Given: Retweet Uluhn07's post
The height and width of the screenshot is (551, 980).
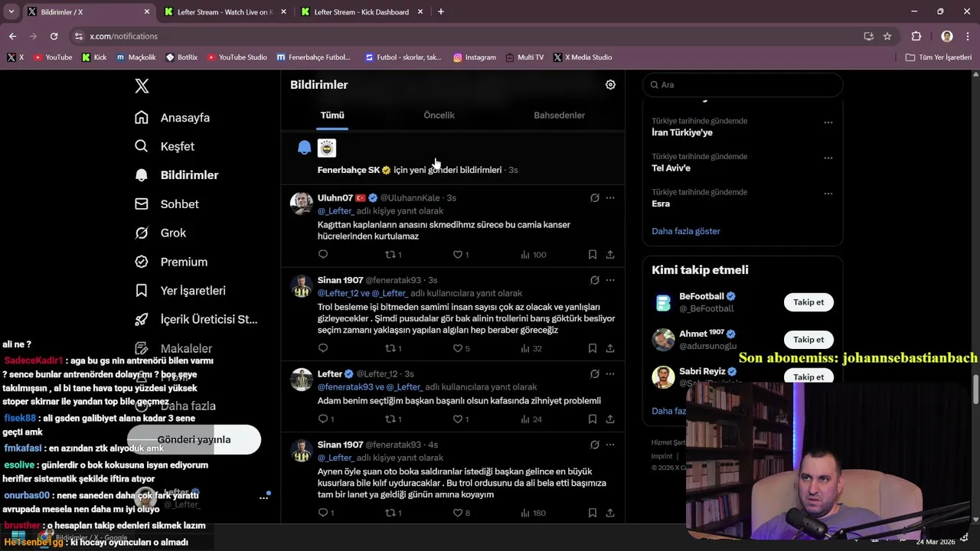Looking at the screenshot, I should click(393, 254).
